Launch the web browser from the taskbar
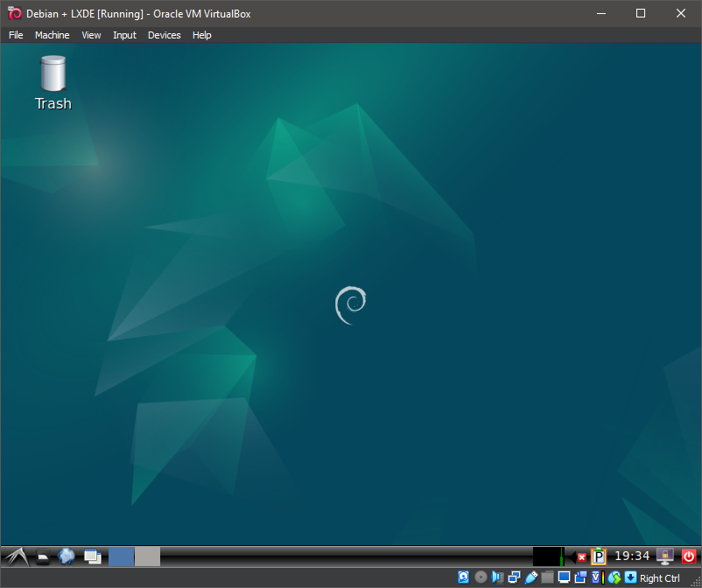Image resolution: width=702 pixels, height=588 pixels. [67, 556]
